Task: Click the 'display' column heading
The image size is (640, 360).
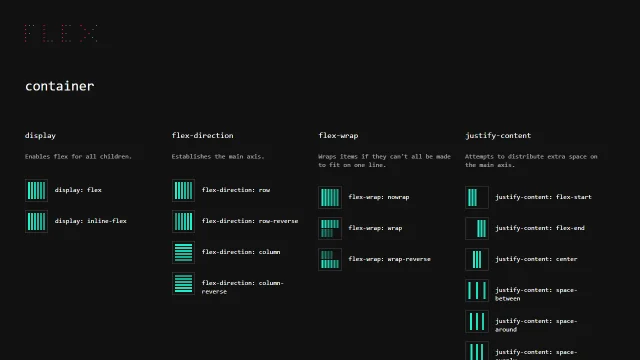Action: coord(40,136)
